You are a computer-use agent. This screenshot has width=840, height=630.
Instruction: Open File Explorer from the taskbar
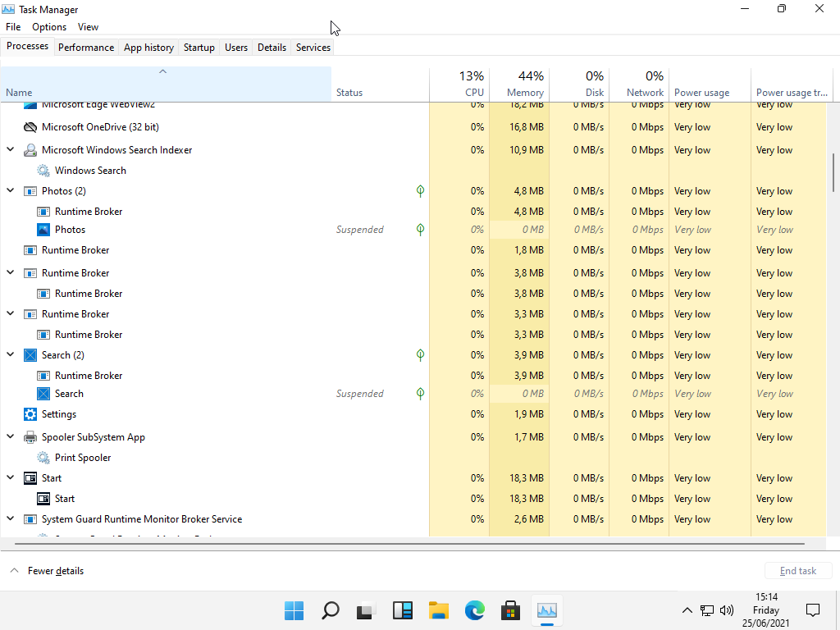click(438, 610)
